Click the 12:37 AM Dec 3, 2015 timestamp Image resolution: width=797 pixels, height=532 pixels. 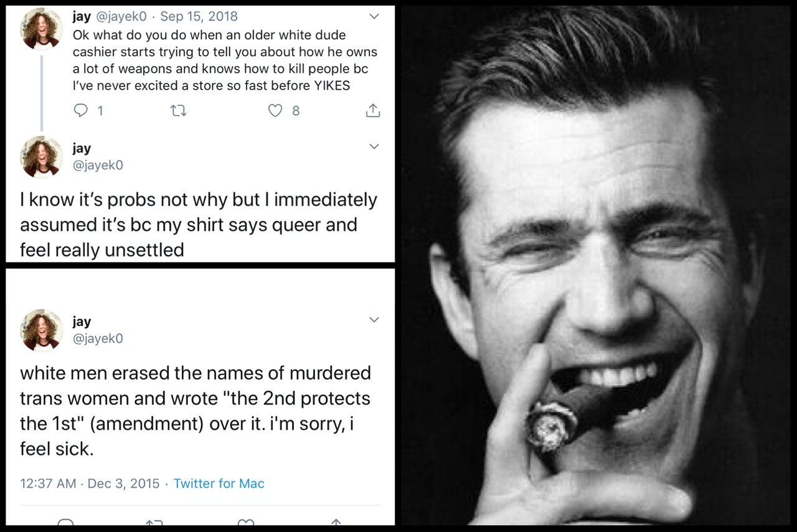click(90, 483)
